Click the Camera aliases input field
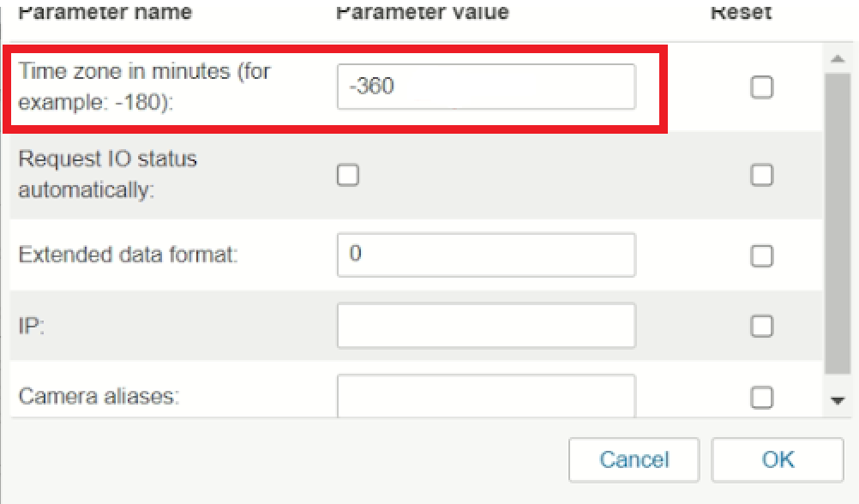Viewport: 859px width, 504px height. 486,395
